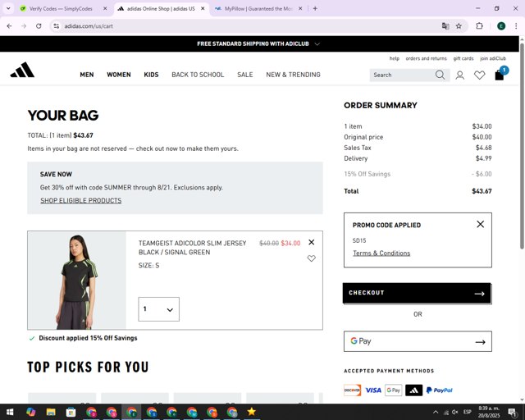Open quantity dropdown for jersey
Screen dimensions: 525x420
pos(158,309)
